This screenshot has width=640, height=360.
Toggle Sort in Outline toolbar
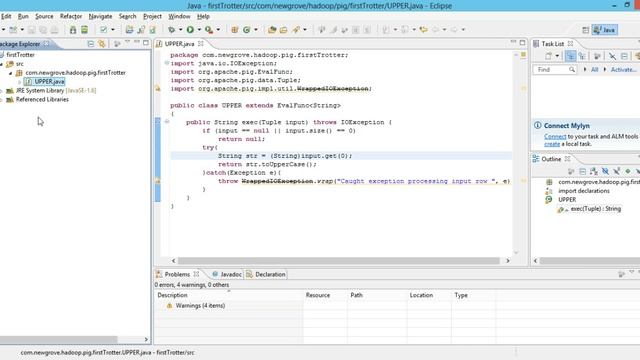point(594,171)
